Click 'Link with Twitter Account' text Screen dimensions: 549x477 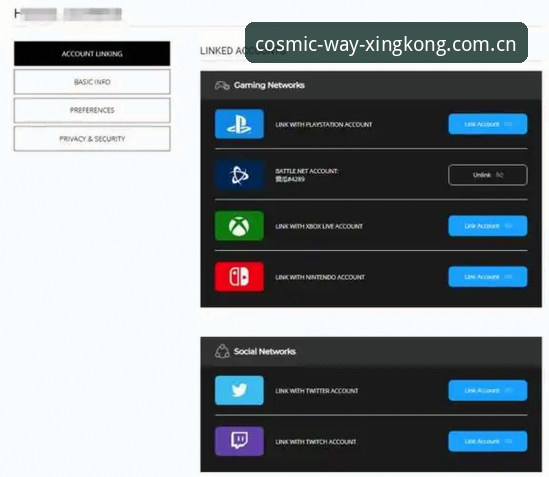click(x=317, y=391)
